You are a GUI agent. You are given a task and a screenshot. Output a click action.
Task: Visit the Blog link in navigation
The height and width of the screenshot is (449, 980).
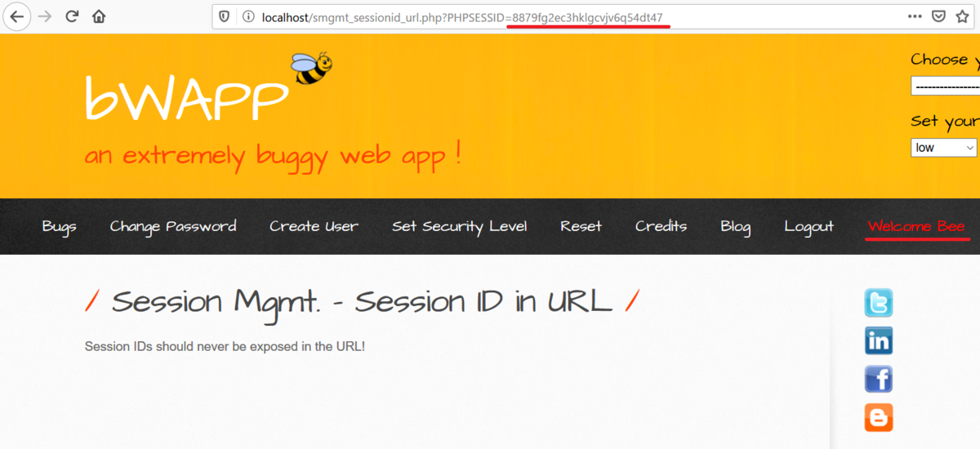pos(736,227)
